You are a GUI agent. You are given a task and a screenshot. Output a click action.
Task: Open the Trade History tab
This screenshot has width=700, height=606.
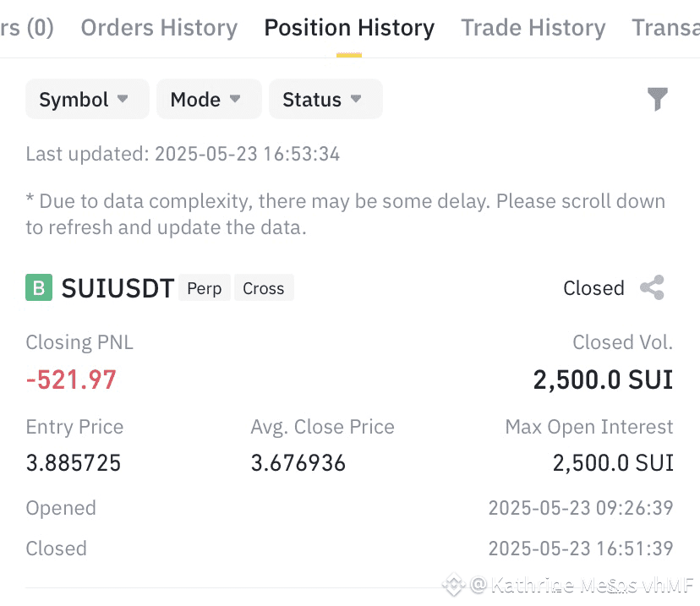(533, 28)
